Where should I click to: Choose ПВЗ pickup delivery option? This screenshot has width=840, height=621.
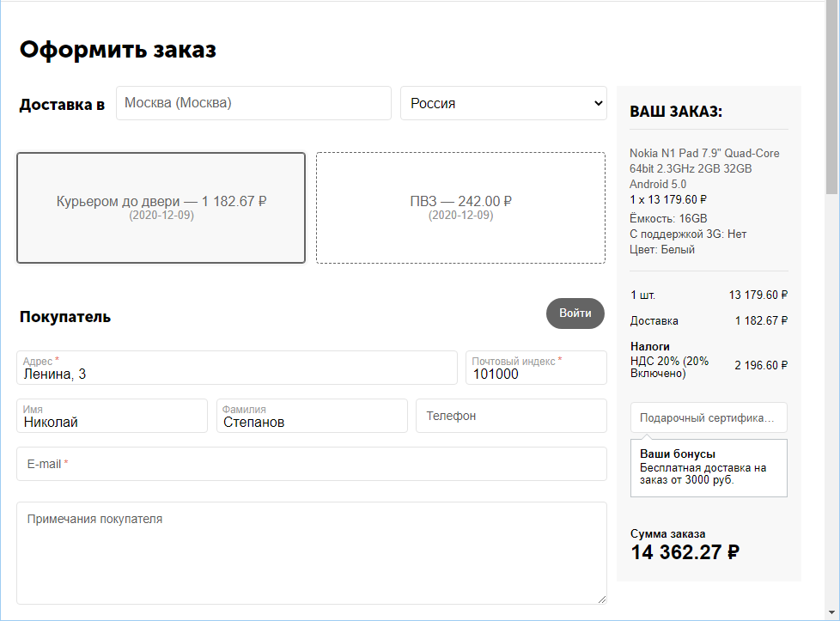coord(460,208)
